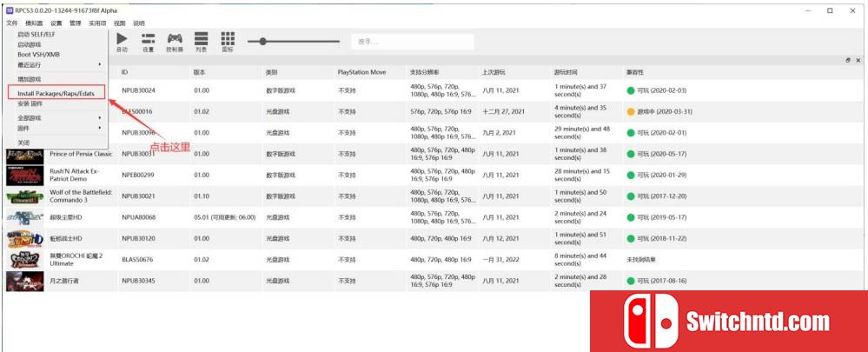Float the game list dock panel
868x352 pixels.
(847, 60)
